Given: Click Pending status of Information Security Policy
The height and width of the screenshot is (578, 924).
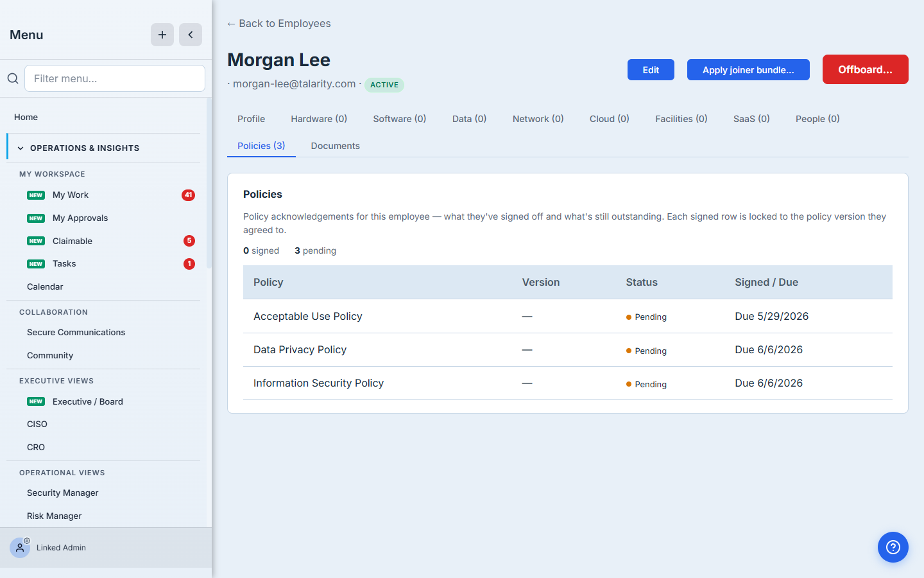Looking at the screenshot, I should pos(647,384).
